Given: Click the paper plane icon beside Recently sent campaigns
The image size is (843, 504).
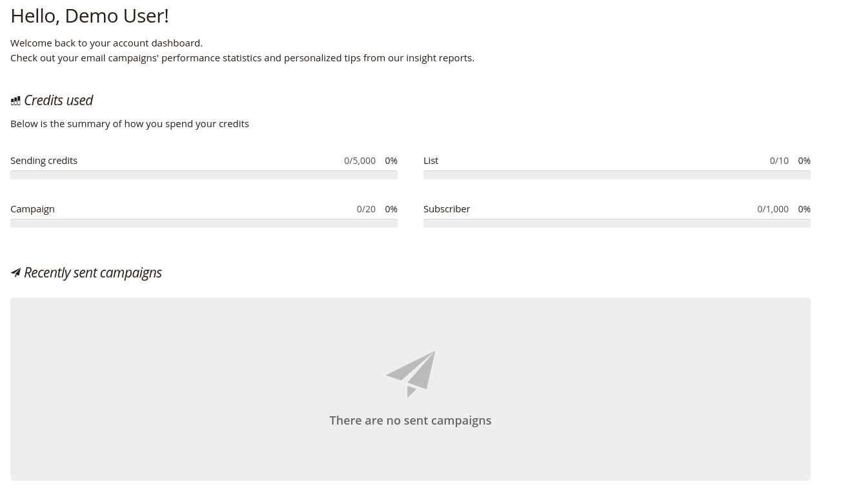Looking at the screenshot, I should coord(15,273).
